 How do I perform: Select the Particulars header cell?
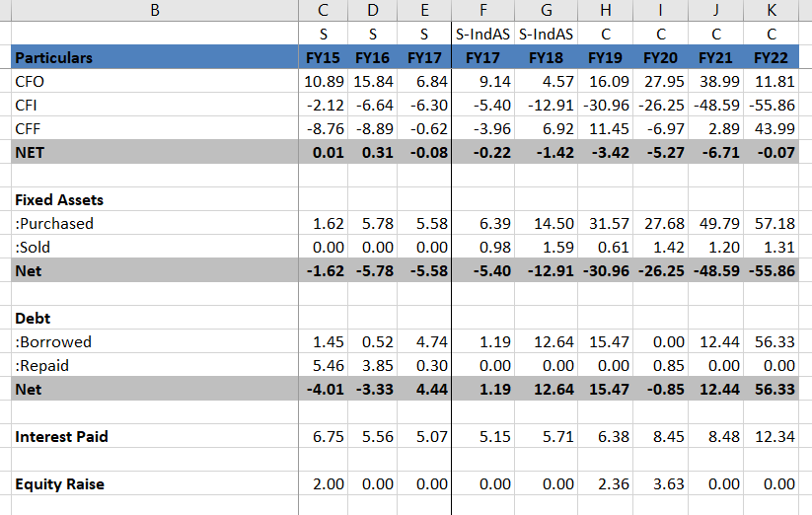coord(54,57)
